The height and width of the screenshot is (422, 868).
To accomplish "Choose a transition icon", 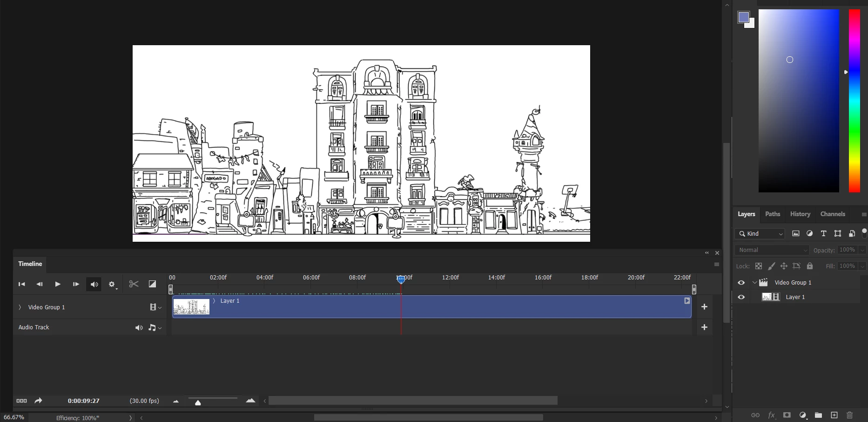I will tap(152, 284).
